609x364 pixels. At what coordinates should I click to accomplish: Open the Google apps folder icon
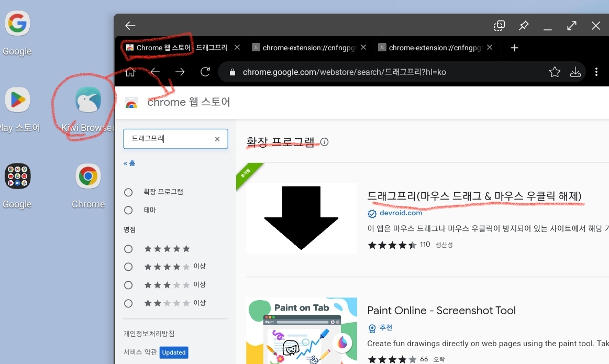pyautogui.click(x=17, y=177)
